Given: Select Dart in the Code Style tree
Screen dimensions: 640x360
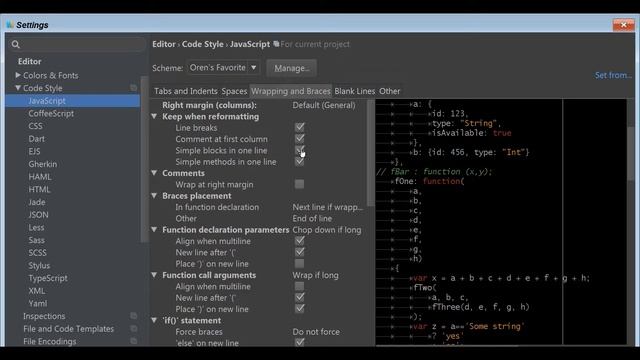Looking at the screenshot, I should [x=36, y=139].
